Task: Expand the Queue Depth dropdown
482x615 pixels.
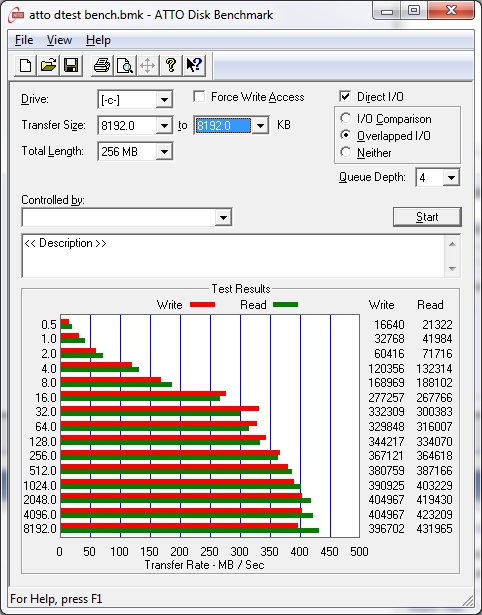Action: 451,178
